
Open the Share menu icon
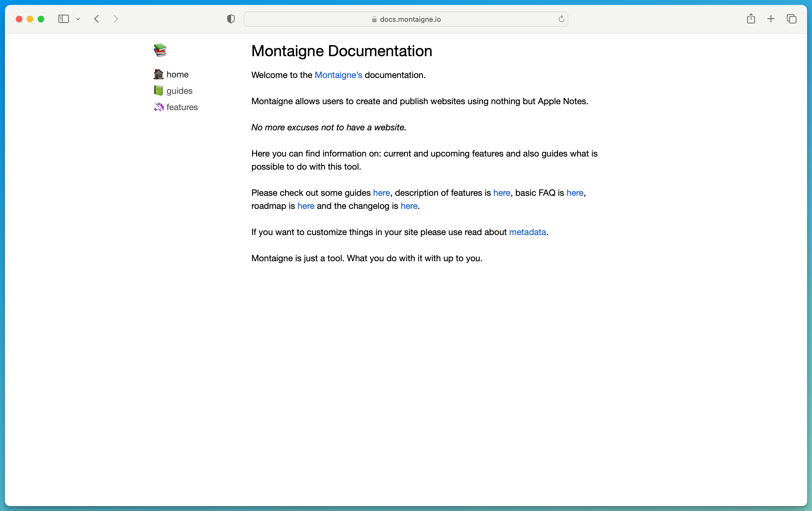click(751, 19)
